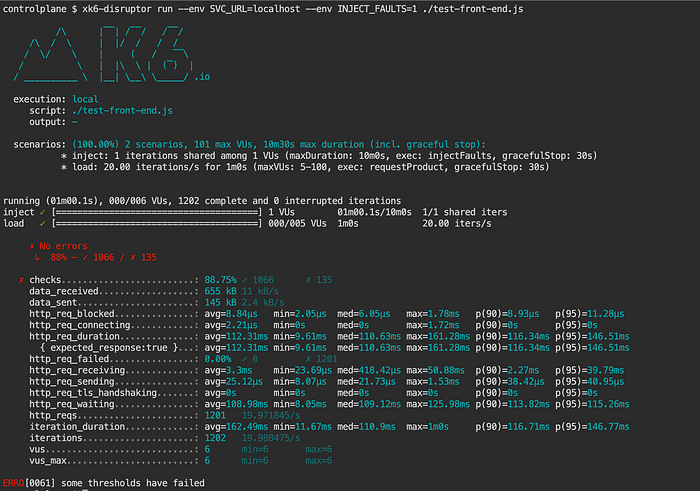Click the red 'No errors' check line
Image resolution: width=700 pixels, height=491 pixels.
click(x=58, y=246)
